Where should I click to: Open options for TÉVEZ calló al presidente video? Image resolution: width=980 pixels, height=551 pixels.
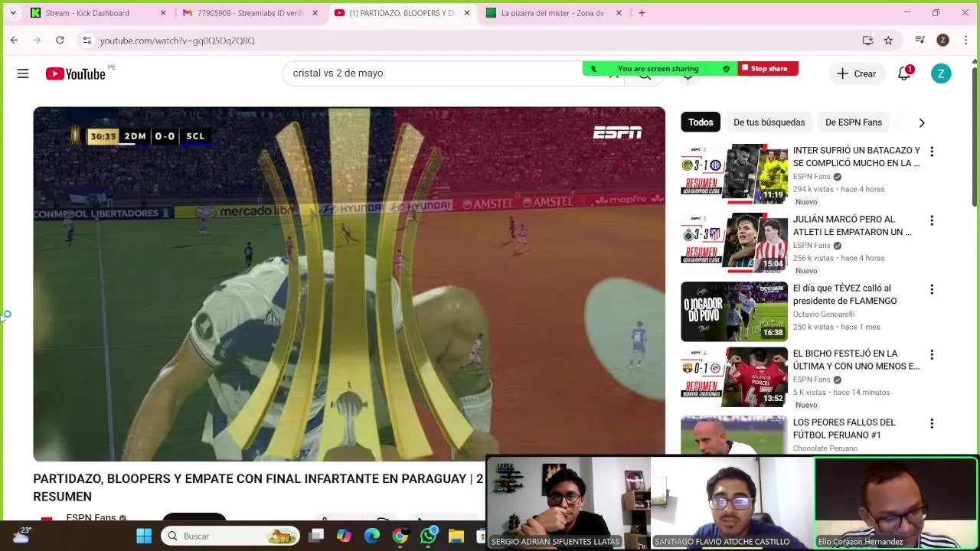pyautogui.click(x=932, y=289)
